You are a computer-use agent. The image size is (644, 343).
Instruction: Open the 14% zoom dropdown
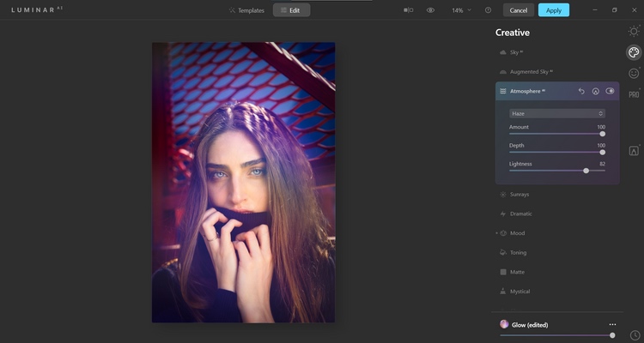click(x=461, y=10)
